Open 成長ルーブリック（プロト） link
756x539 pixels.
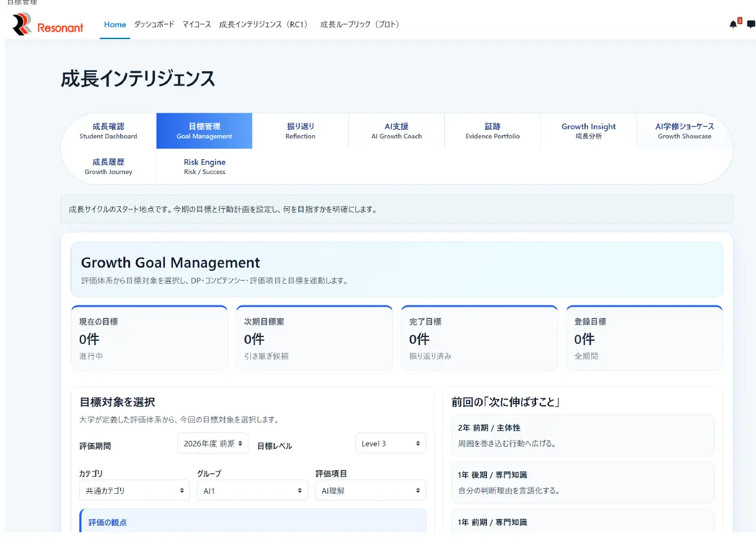(x=360, y=25)
